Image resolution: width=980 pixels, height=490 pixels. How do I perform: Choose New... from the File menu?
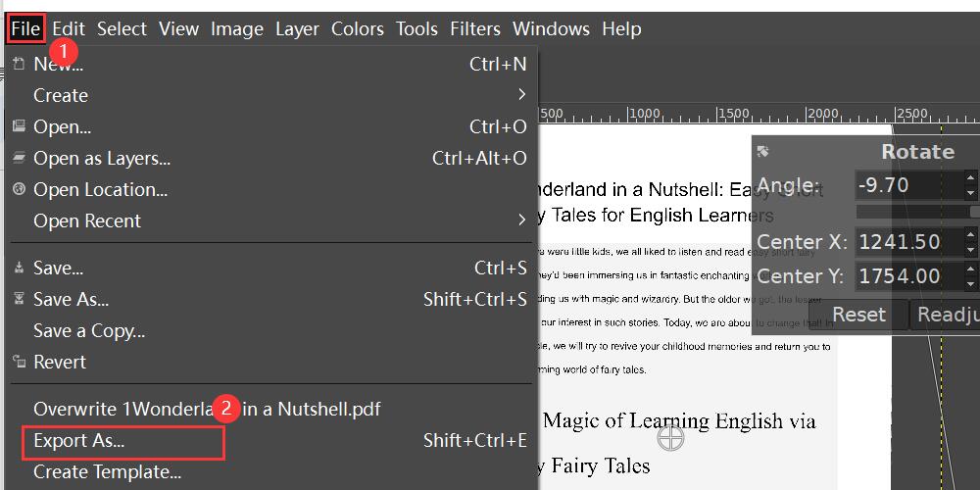[271, 64]
